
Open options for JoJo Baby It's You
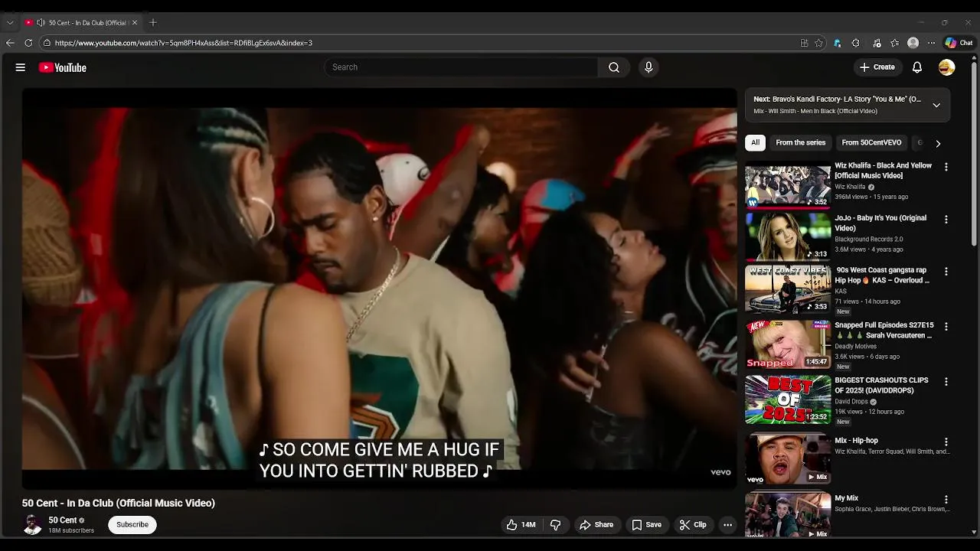tap(946, 220)
